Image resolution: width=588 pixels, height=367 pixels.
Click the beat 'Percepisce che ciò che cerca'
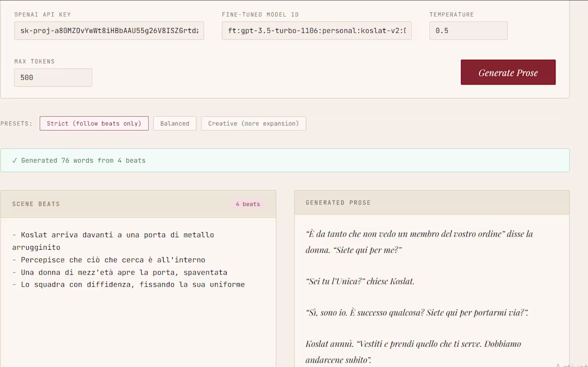click(109, 260)
